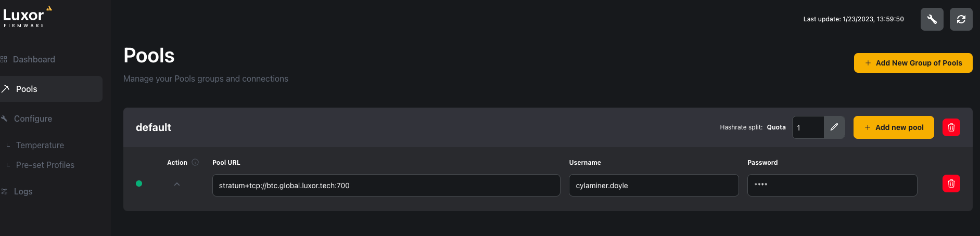Click the green pool status indicator dot
980x236 pixels.
coord(139,183)
